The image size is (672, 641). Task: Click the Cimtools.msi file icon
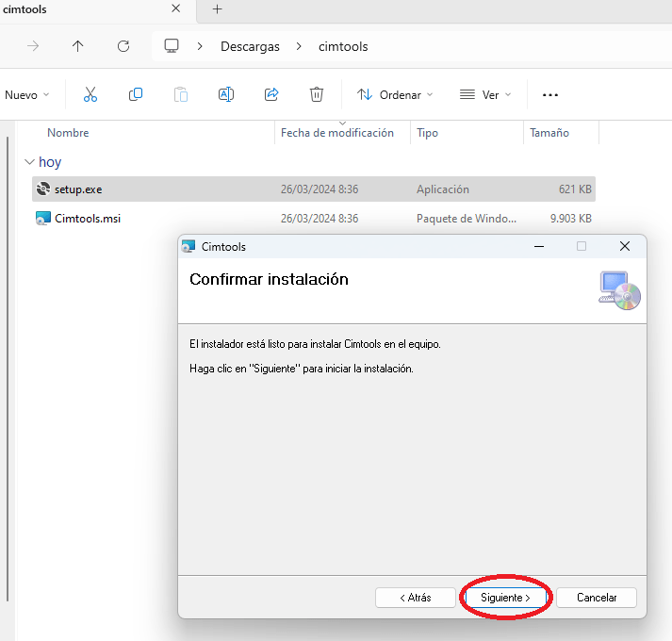[42, 219]
